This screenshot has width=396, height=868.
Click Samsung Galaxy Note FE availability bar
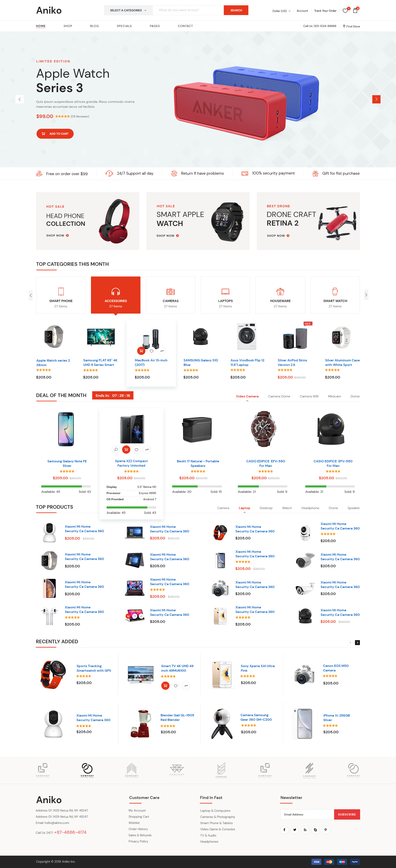pos(66,486)
